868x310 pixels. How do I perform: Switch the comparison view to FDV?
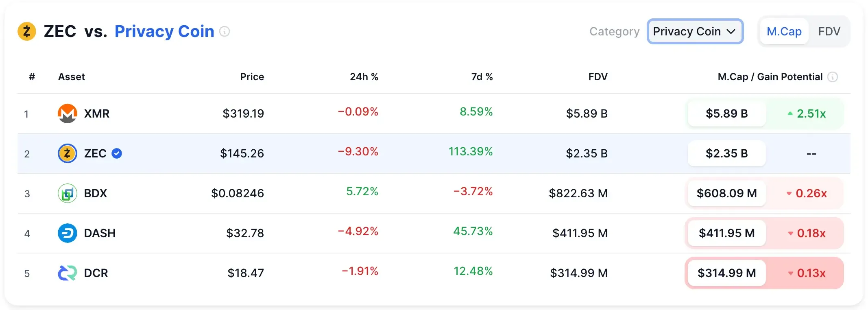[x=829, y=31]
